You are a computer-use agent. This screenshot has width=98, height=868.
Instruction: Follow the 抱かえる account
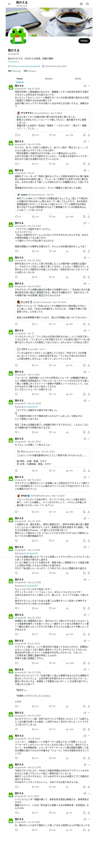(84, 41)
